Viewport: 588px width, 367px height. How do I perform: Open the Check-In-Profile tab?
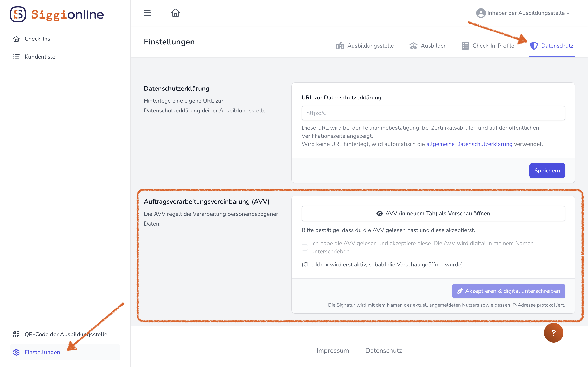coord(488,46)
